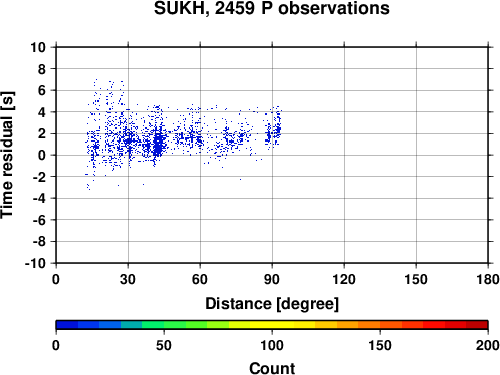Click the y-axis tick label '-4'
This screenshot has width=500, height=375.
39,198
